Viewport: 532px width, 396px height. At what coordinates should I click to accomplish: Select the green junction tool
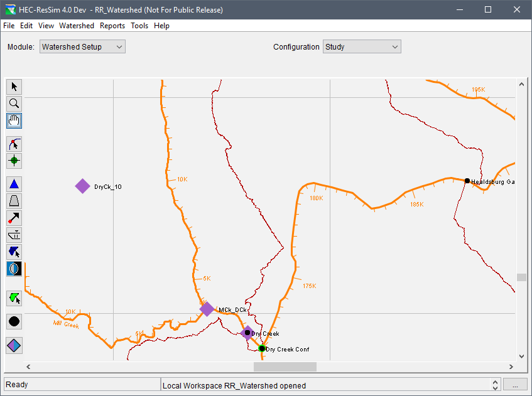[14, 161]
